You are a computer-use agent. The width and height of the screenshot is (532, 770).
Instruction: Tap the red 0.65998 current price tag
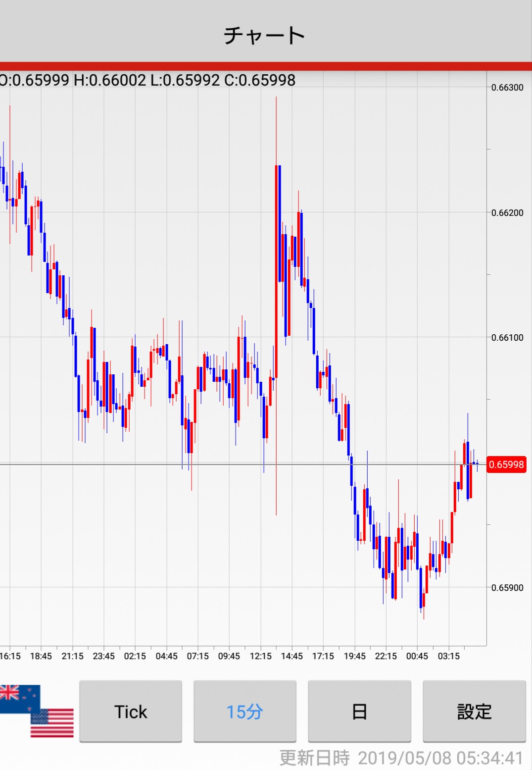coord(506,464)
